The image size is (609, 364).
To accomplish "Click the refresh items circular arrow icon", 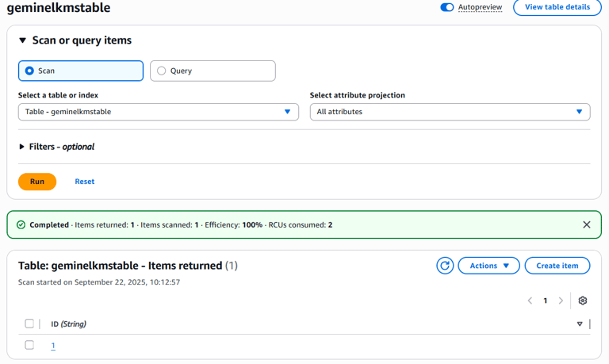I will tap(445, 266).
